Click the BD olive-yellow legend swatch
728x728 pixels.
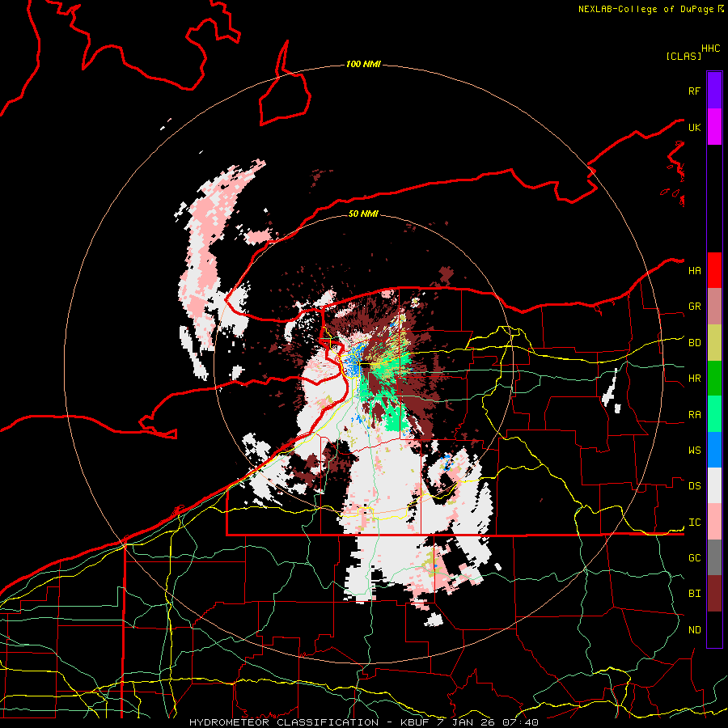click(x=714, y=343)
